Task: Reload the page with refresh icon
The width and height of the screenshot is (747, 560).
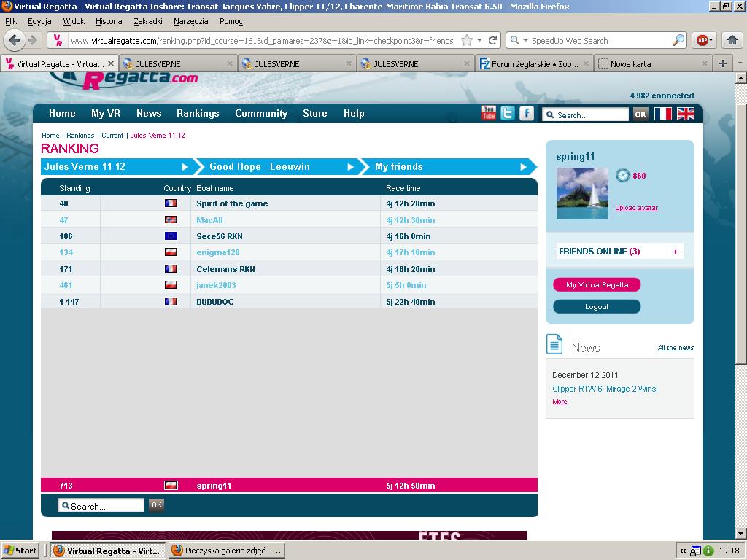Action: 493,41
